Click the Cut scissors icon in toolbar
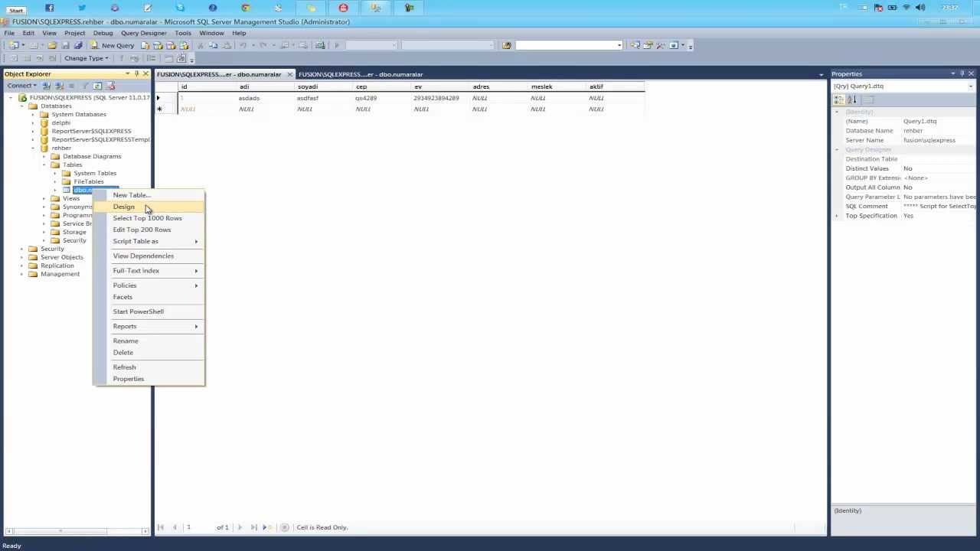The width and height of the screenshot is (980, 551). coord(201,45)
